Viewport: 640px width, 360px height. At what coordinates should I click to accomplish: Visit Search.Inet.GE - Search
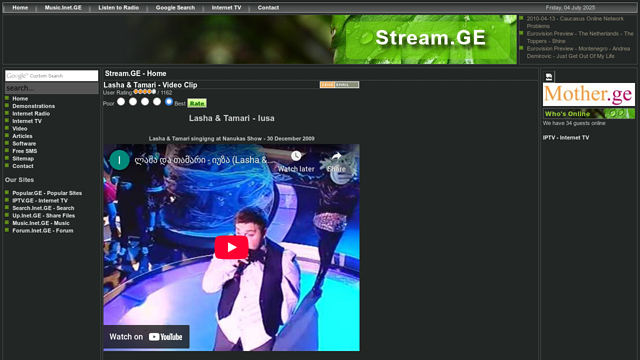click(x=43, y=208)
